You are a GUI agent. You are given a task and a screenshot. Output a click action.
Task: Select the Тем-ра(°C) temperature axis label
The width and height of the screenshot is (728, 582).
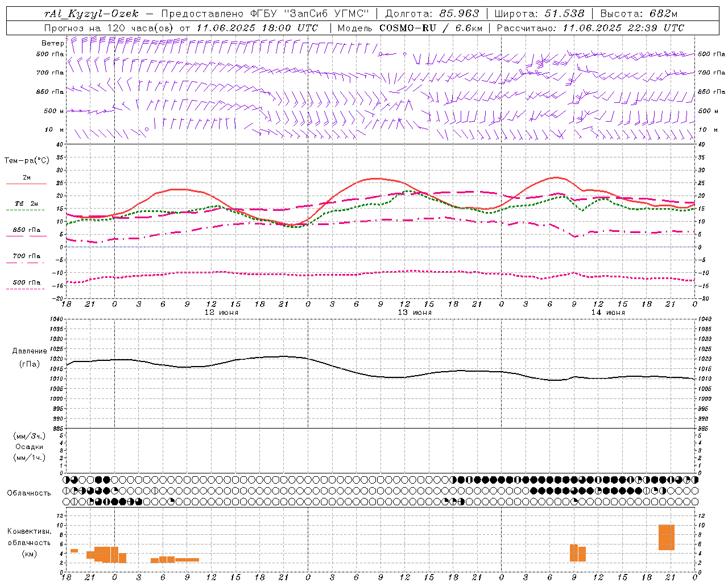(27, 161)
